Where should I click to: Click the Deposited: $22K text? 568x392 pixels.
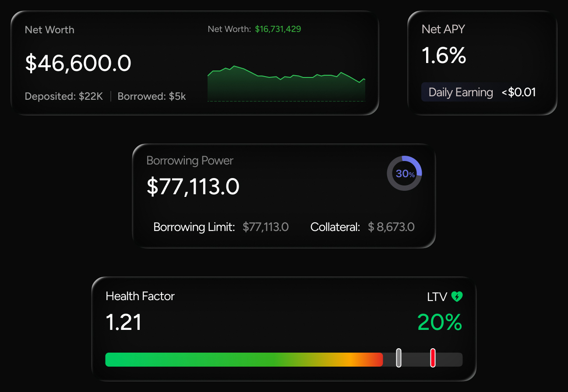pos(64,96)
